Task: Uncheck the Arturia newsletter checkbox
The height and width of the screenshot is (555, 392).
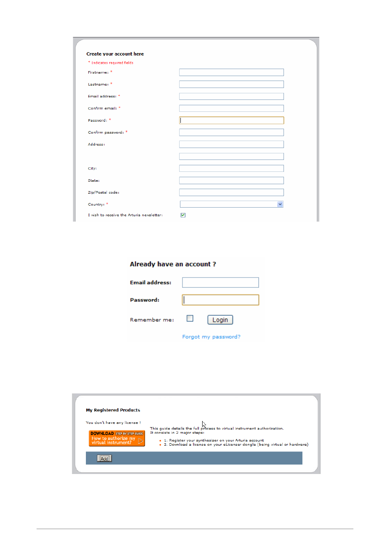Action: pos(183,215)
